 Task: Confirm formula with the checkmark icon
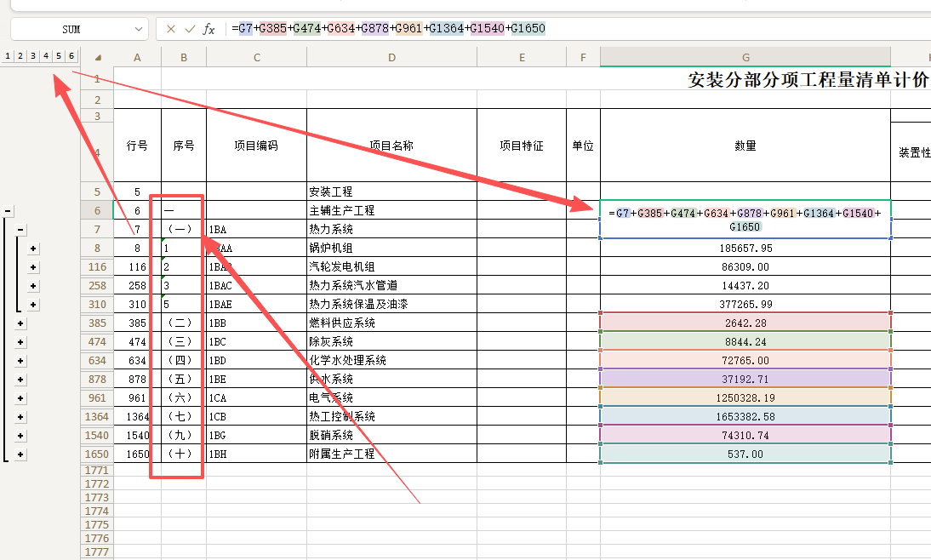190,29
